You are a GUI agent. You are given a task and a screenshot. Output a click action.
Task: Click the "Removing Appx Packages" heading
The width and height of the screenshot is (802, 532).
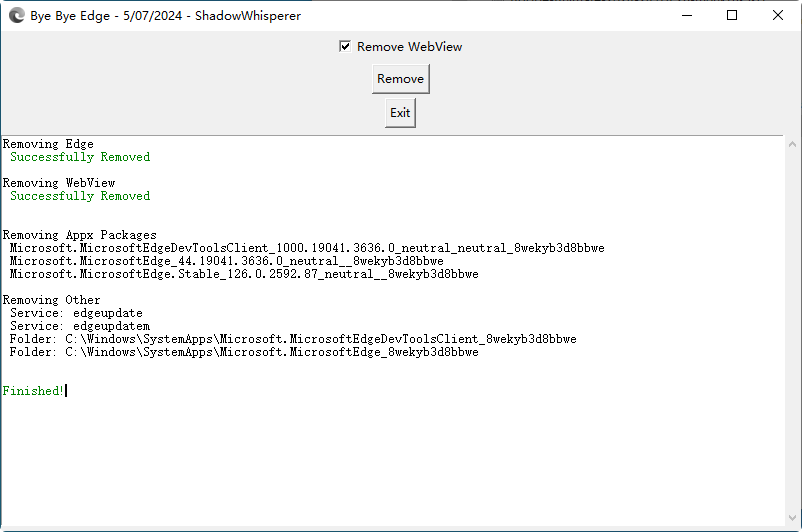(79, 235)
